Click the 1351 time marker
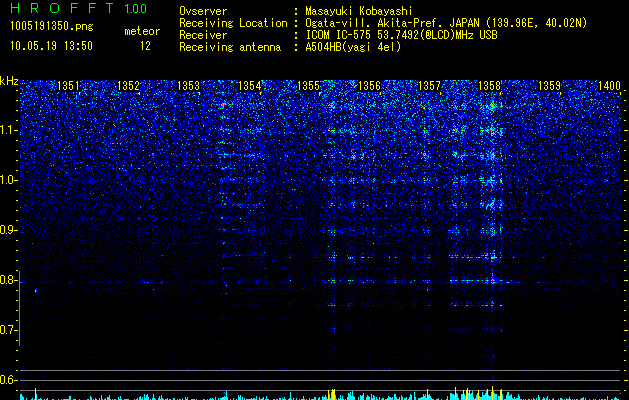 (69, 86)
